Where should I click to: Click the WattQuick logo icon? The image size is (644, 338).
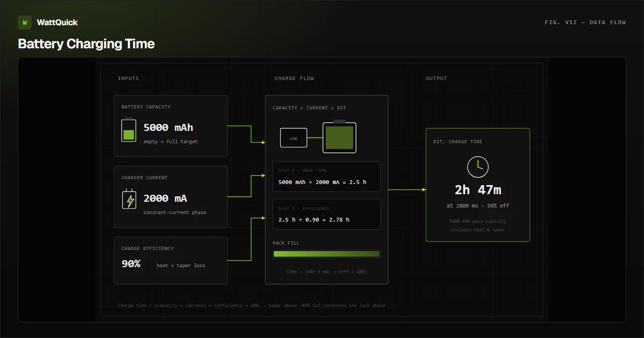coord(25,23)
